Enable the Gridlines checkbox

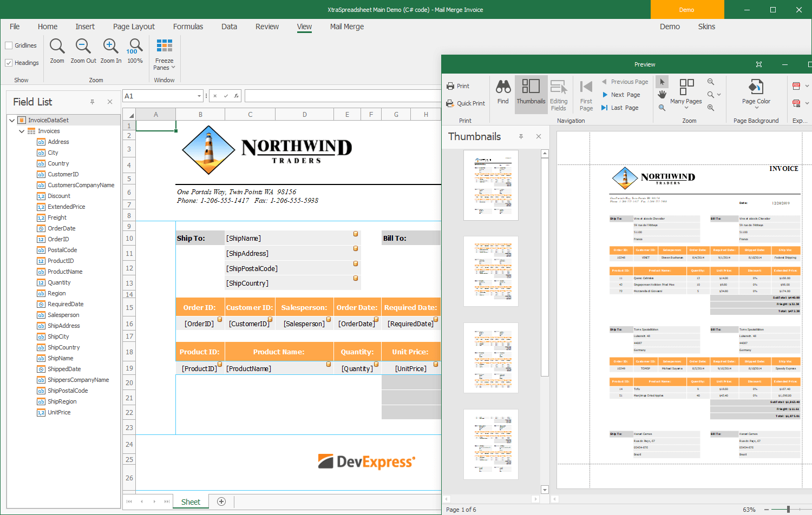(x=8, y=45)
